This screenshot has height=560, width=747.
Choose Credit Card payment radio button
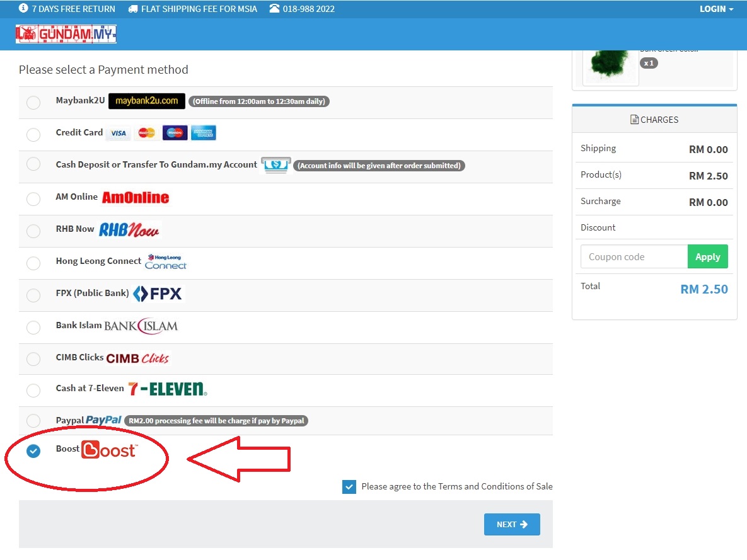click(33, 134)
